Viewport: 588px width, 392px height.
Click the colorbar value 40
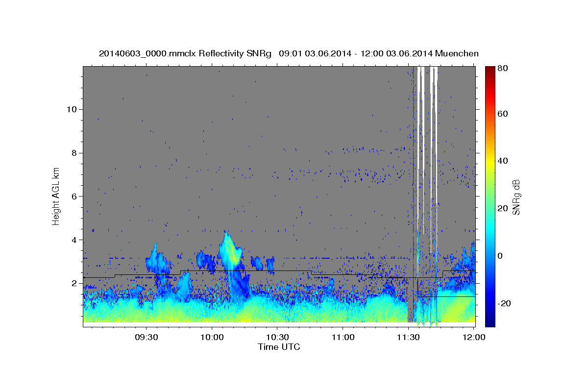point(503,161)
